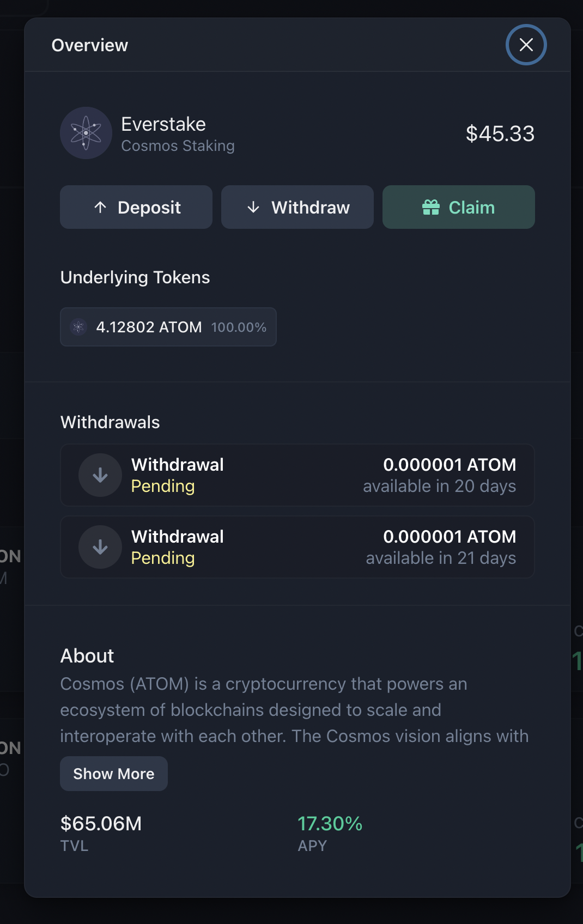Open the withdrawal pending in 20 days

pyautogui.click(x=297, y=475)
